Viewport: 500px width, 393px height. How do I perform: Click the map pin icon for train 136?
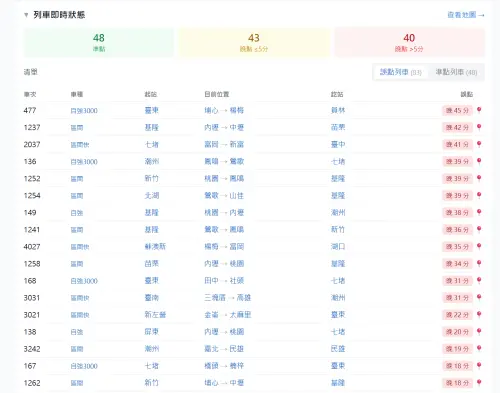tap(479, 161)
